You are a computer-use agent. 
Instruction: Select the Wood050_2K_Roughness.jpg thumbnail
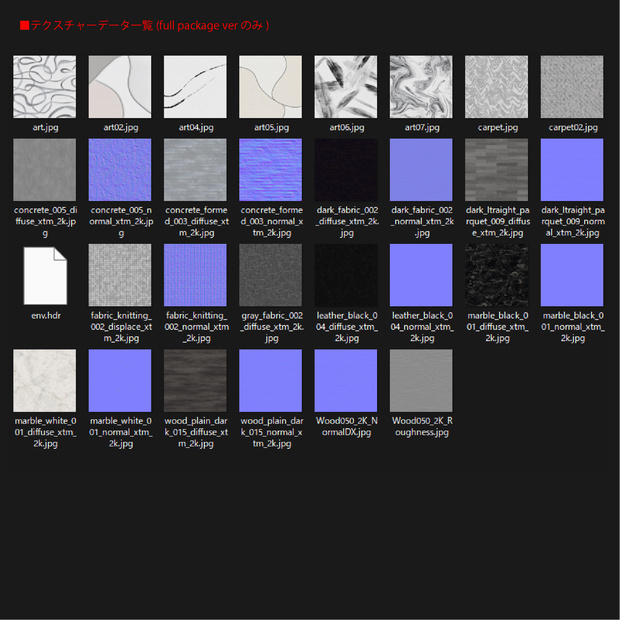tap(421, 380)
